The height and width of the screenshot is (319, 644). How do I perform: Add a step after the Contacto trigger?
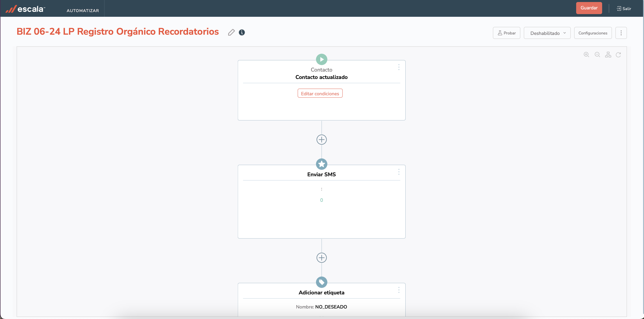point(322,140)
